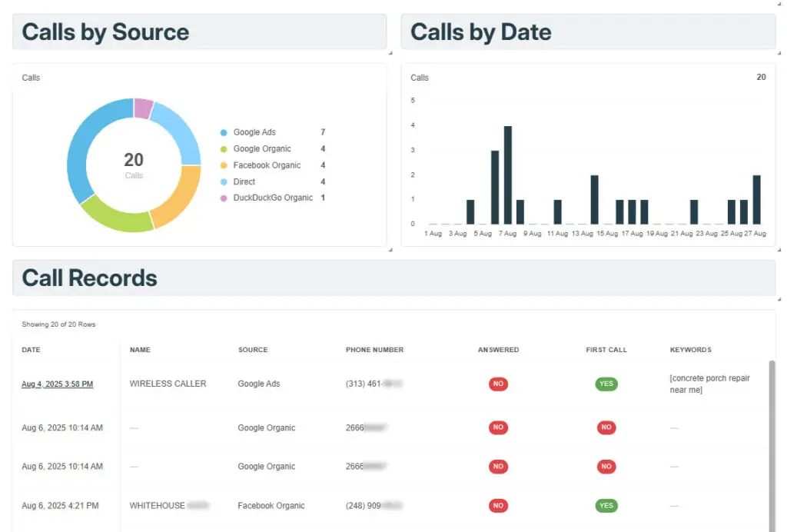Click the DuckDuckGo Organic pink legend dot

(224, 198)
